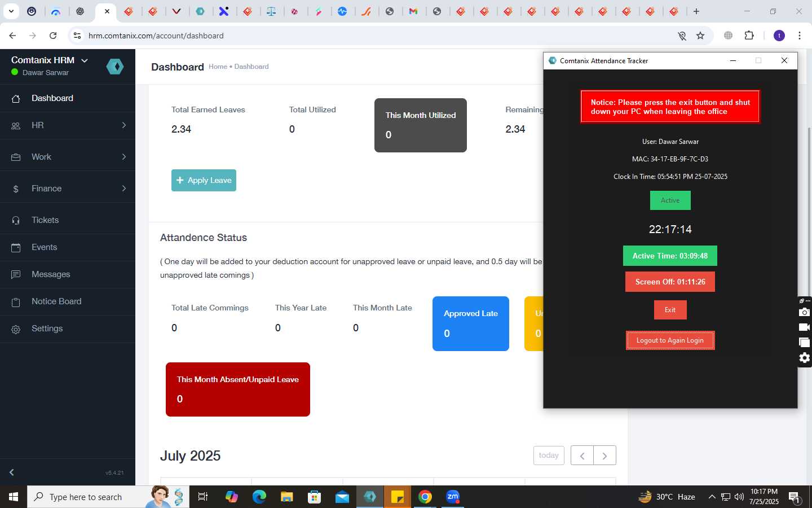812x508 pixels.
Task: Open the Chrome three-dot menu
Action: 800,36
